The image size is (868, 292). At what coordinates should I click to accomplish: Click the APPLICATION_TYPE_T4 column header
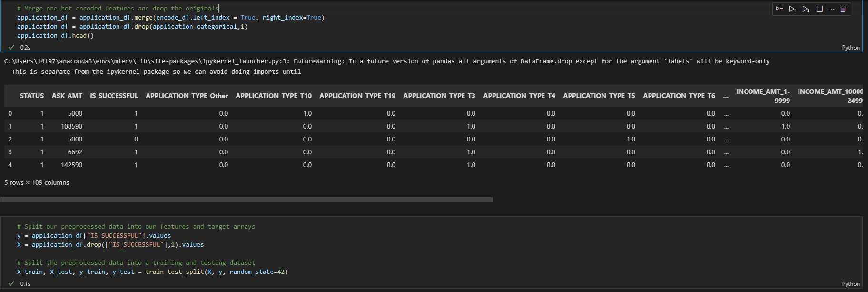(519, 96)
